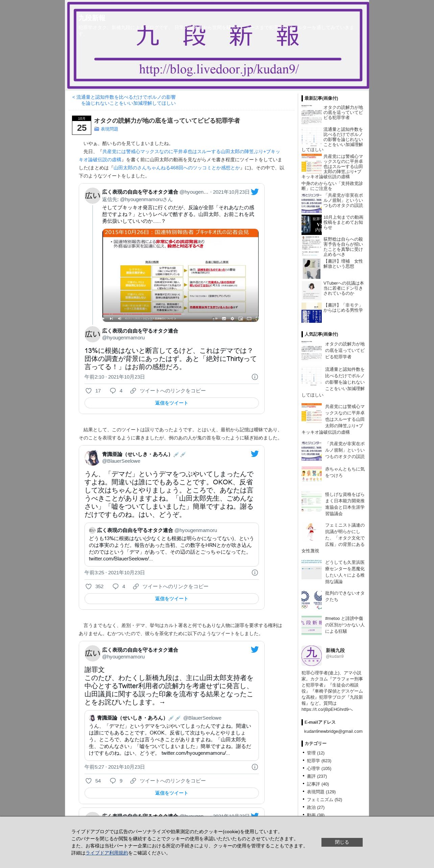Click the Twitter bird on 青識亜論 tweet
The width and height of the screenshot is (434, 868).
(255, 454)
